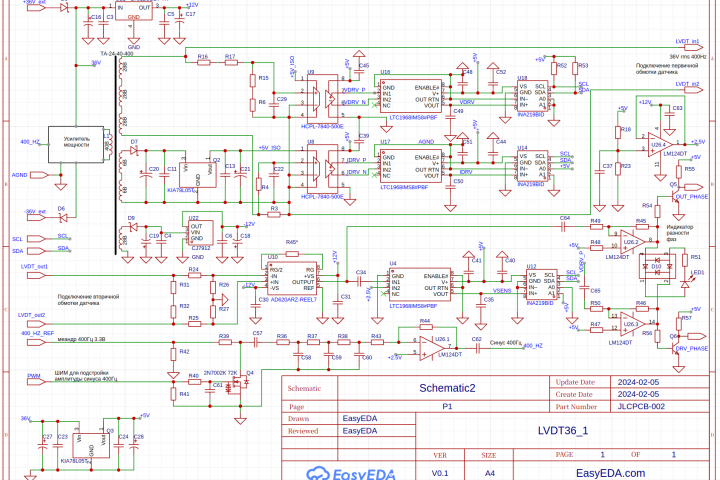The image size is (720, 480).
Task: Select resistor R17
Action: pos(231,62)
